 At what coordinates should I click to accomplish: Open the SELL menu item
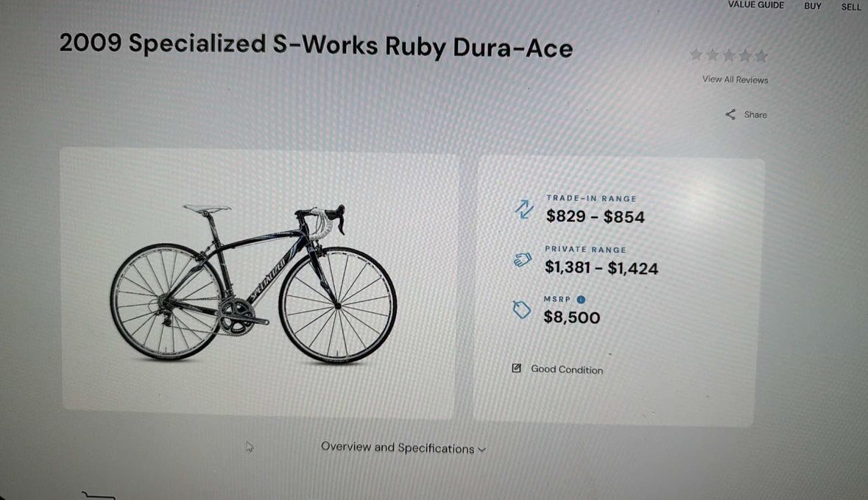[x=851, y=7]
